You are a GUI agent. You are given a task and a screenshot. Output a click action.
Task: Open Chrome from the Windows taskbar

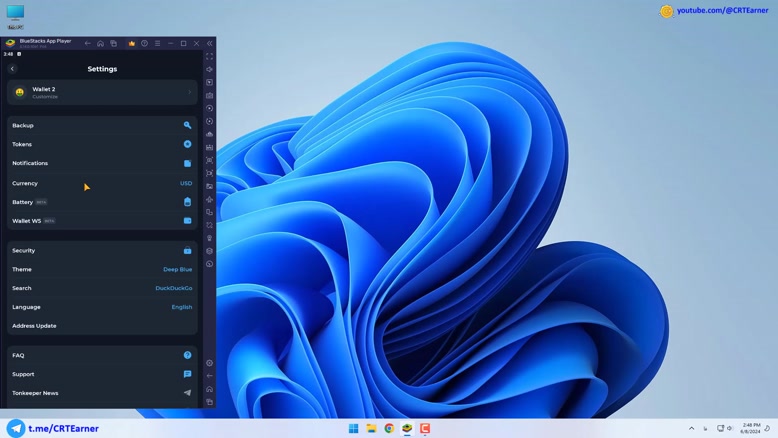tap(389, 428)
